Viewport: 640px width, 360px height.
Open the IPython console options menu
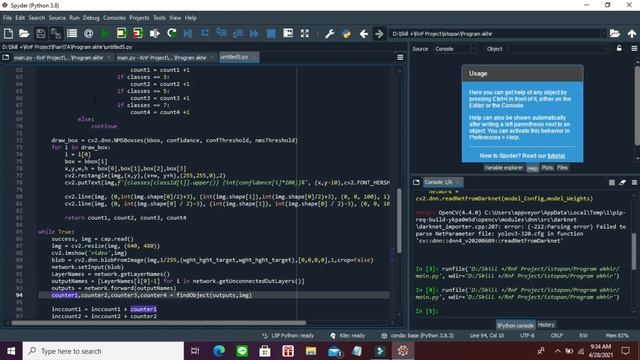[634, 182]
